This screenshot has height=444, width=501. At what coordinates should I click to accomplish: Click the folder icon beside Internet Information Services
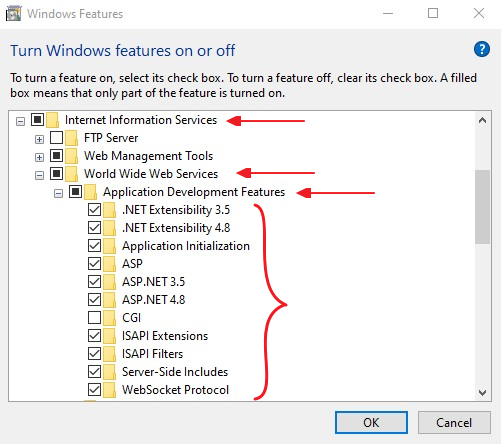53,120
